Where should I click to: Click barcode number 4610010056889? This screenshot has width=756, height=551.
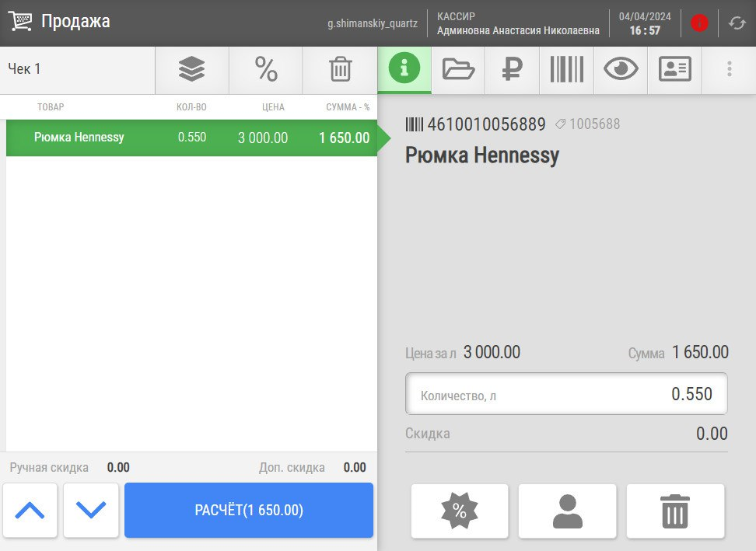click(x=486, y=124)
